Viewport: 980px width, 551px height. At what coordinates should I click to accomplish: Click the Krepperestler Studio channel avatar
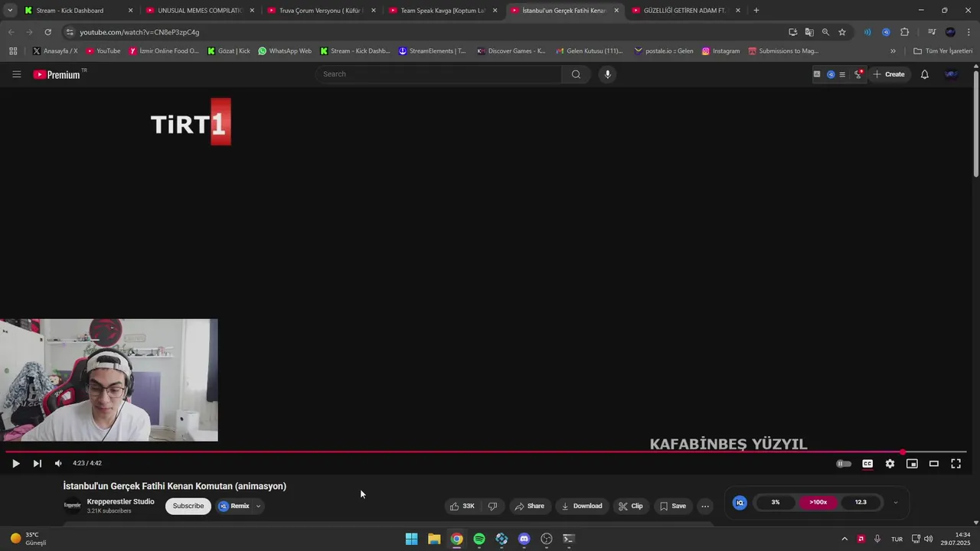(73, 506)
